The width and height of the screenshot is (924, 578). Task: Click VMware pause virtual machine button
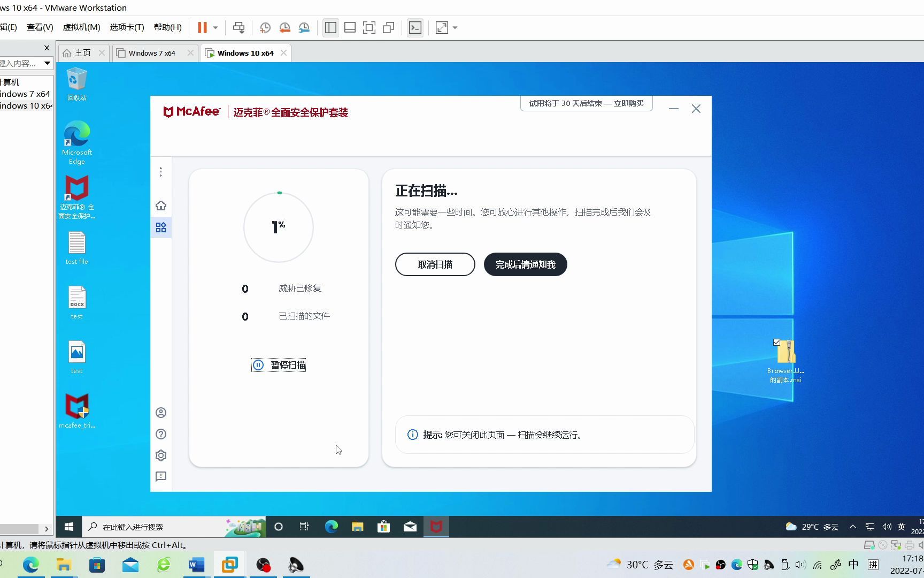tap(202, 28)
